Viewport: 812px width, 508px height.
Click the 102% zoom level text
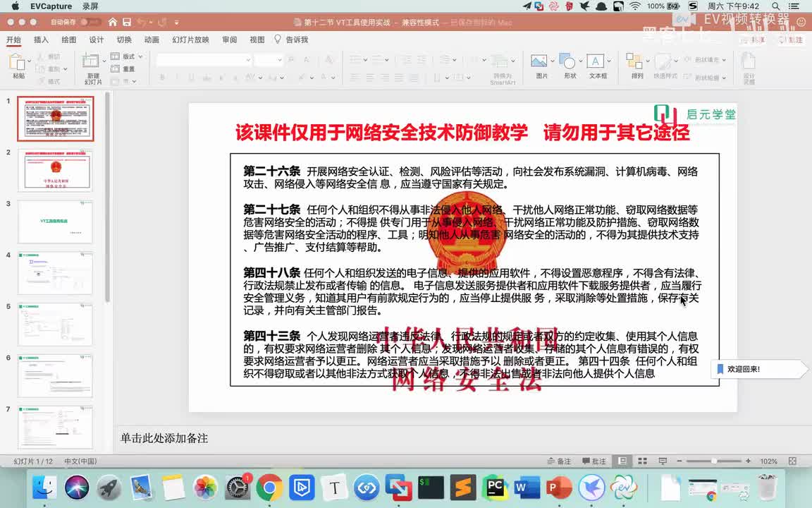pos(768,461)
